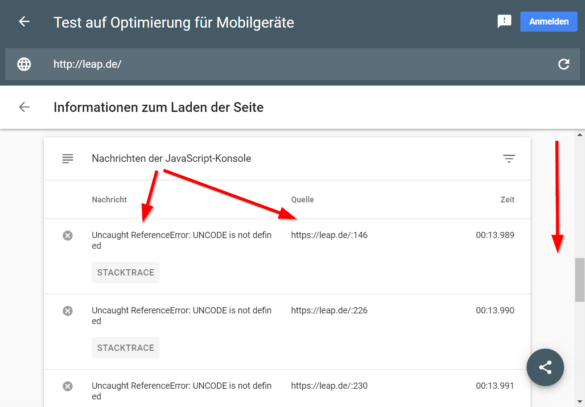Open source link https://leap.de/:146

click(x=329, y=235)
